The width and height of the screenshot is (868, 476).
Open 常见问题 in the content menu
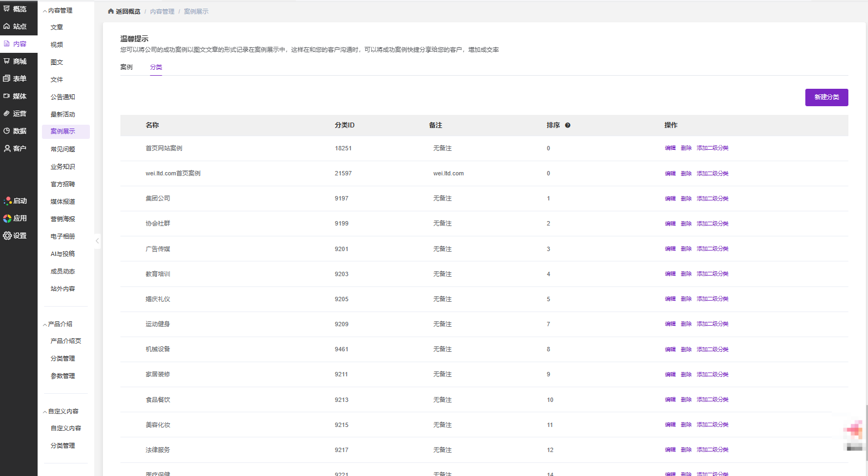63,149
